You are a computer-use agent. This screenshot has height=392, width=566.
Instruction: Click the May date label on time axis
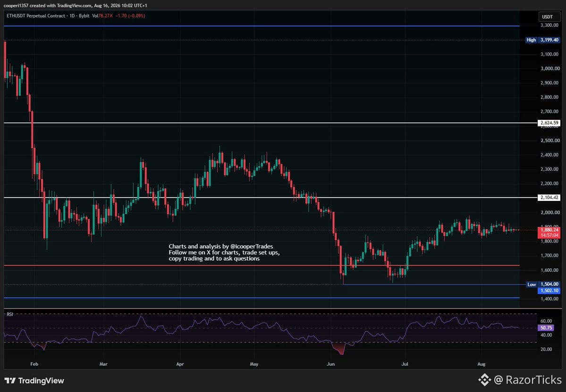254,364
